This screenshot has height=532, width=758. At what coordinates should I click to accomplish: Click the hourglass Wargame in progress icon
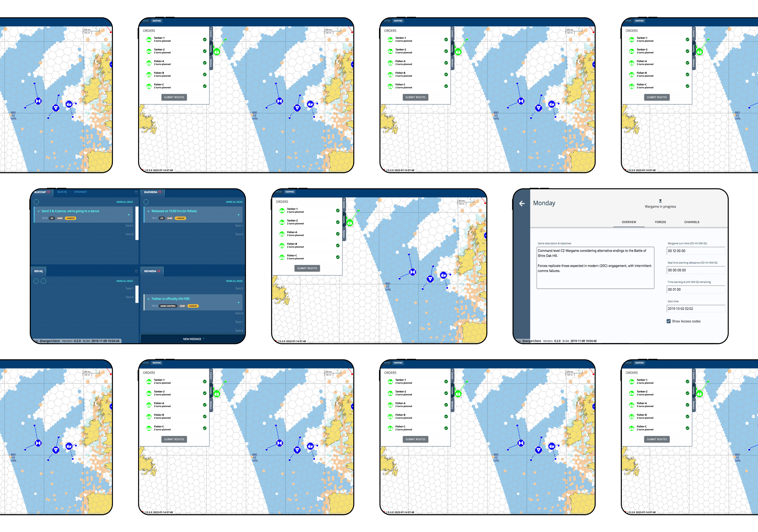point(660,201)
